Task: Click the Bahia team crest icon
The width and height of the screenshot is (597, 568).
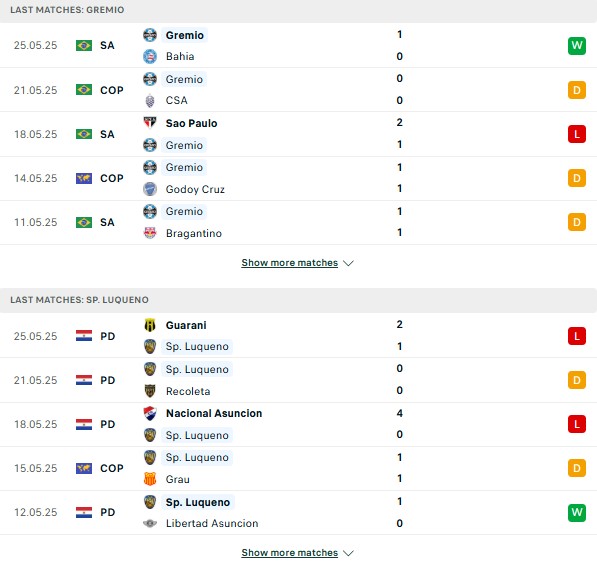Action: (x=150, y=56)
